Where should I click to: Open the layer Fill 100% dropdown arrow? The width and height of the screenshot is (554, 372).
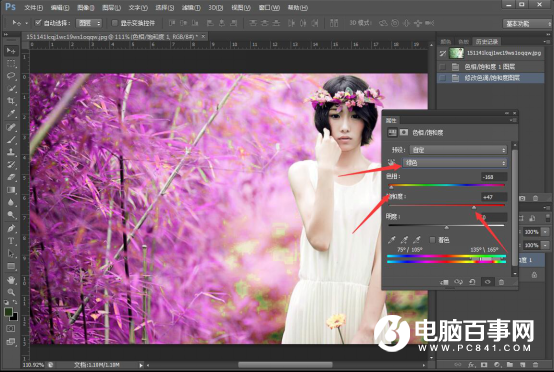click(546, 245)
